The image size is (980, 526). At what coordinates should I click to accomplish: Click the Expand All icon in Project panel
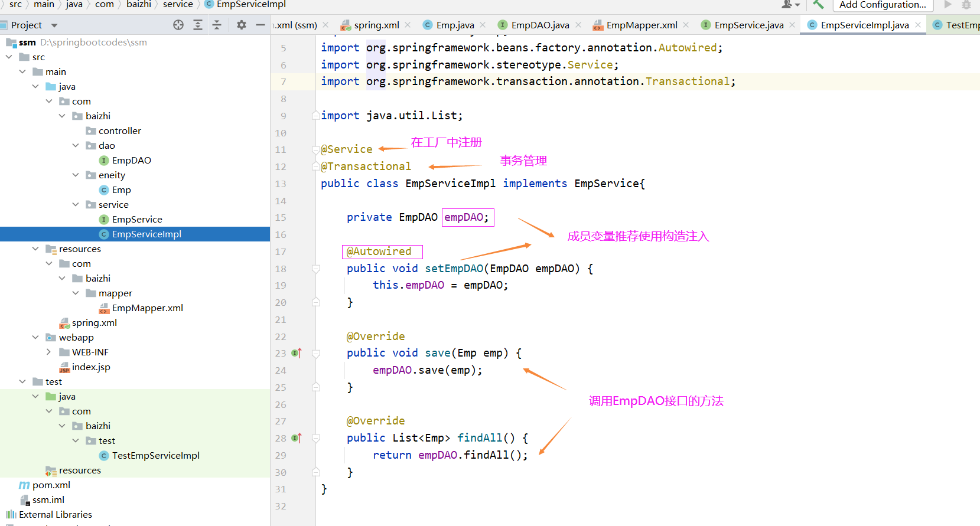coord(198,25)
